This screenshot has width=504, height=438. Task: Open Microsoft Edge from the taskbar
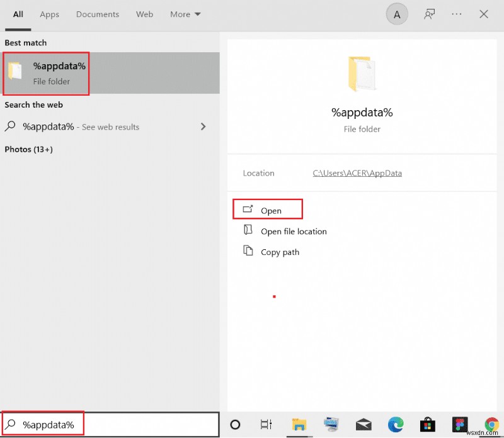pyautogui.click(x=395, y=425)
